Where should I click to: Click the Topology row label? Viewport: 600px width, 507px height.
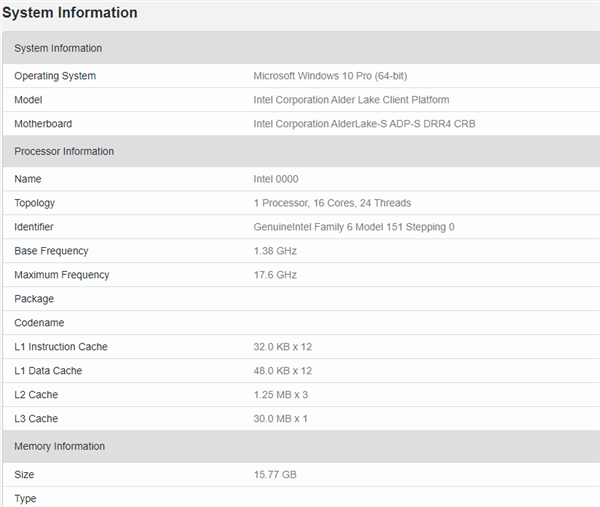pyautogui.click(x=35, y=203)
